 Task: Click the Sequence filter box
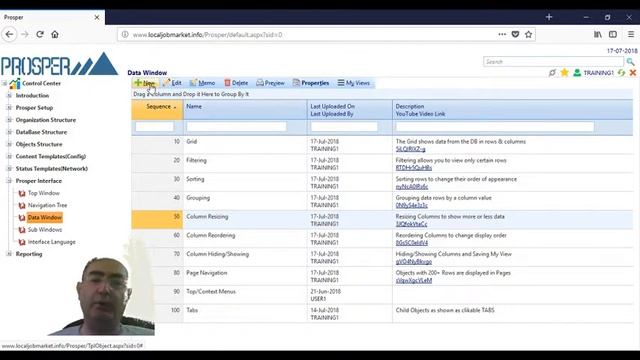pos(155,127)
